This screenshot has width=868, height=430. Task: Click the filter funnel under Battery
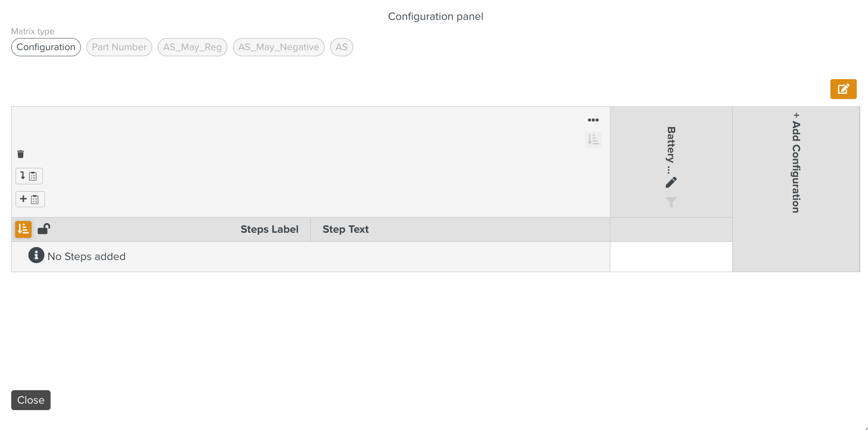tap(671, 202)
